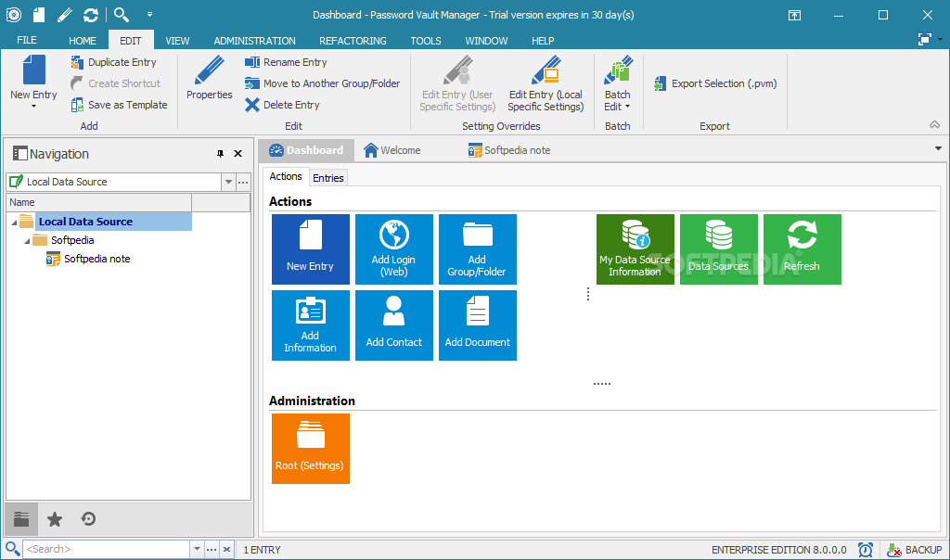Collapse the Softpedia folder node
The width and height of the screenshot is (950, 560).
(27, 241)
